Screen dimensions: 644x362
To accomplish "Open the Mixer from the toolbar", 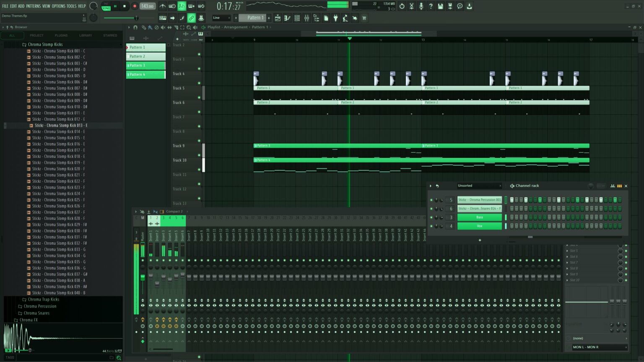I will (307, 18).
